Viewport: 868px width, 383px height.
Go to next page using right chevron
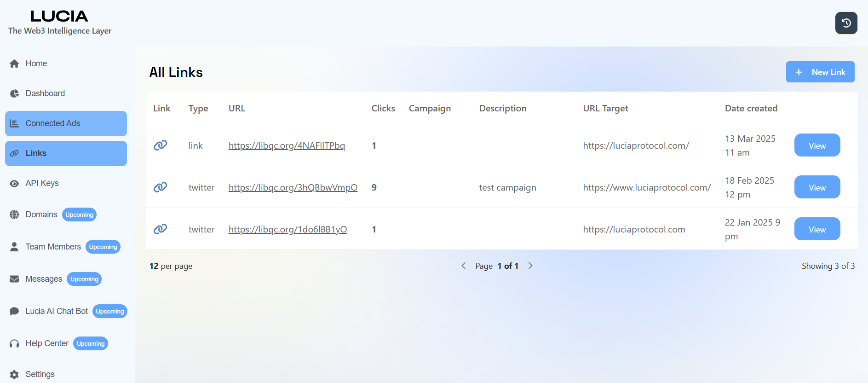click(x=530, y=266)
